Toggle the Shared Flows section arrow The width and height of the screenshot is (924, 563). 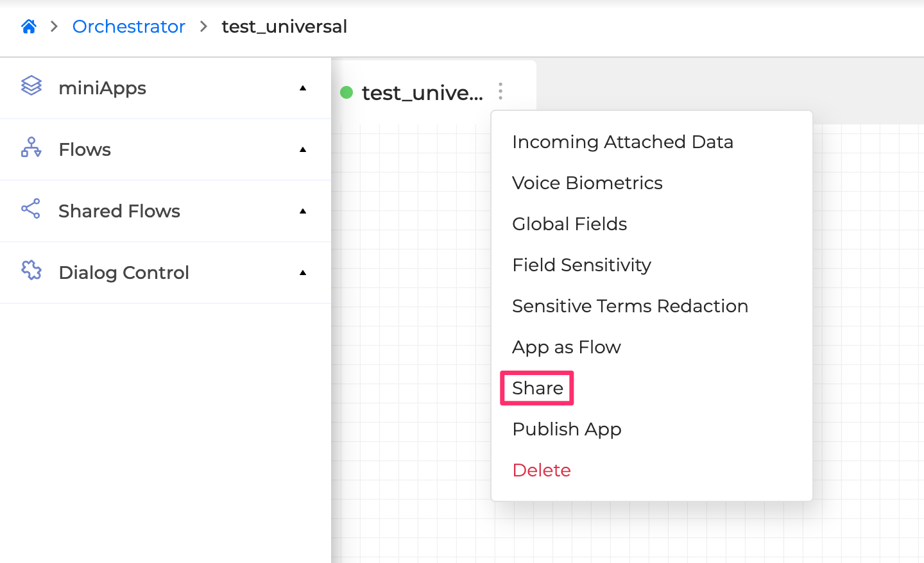pos(303,211)
